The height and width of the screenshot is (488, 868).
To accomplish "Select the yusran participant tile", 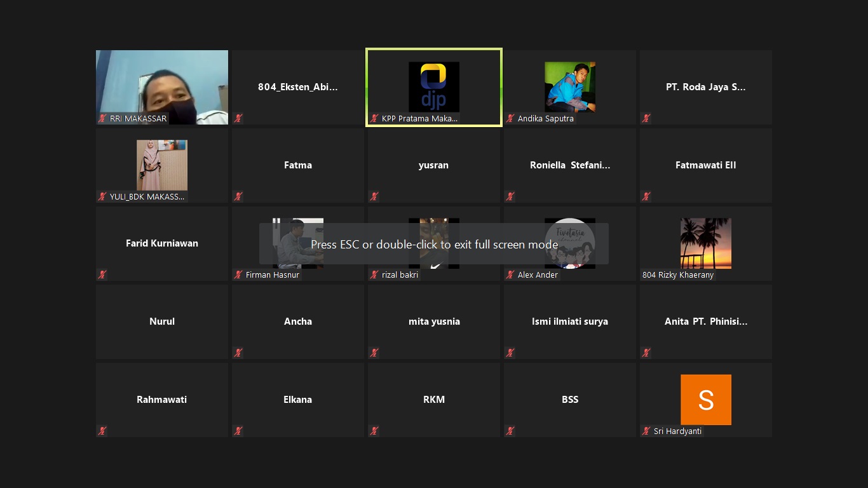I will tap(434, 165).
